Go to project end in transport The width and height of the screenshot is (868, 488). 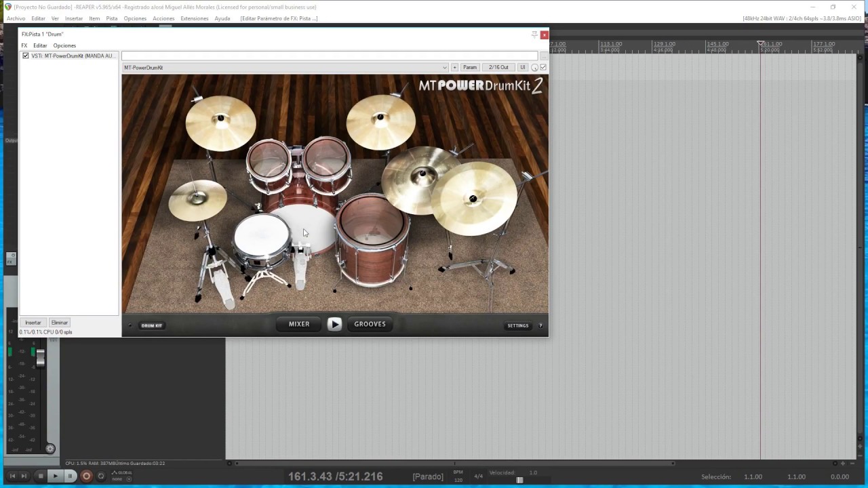(x=24, y=476)
